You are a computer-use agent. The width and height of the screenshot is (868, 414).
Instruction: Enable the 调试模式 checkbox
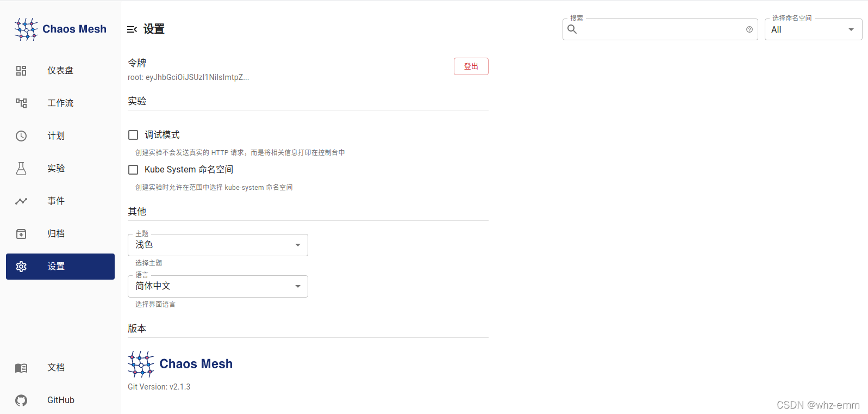point(133,135)
